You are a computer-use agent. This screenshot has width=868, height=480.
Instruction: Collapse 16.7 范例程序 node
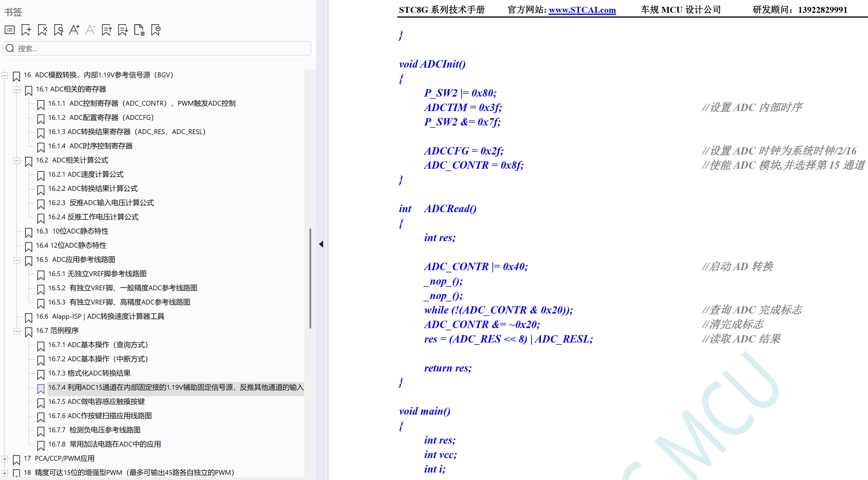pos(16,331)
